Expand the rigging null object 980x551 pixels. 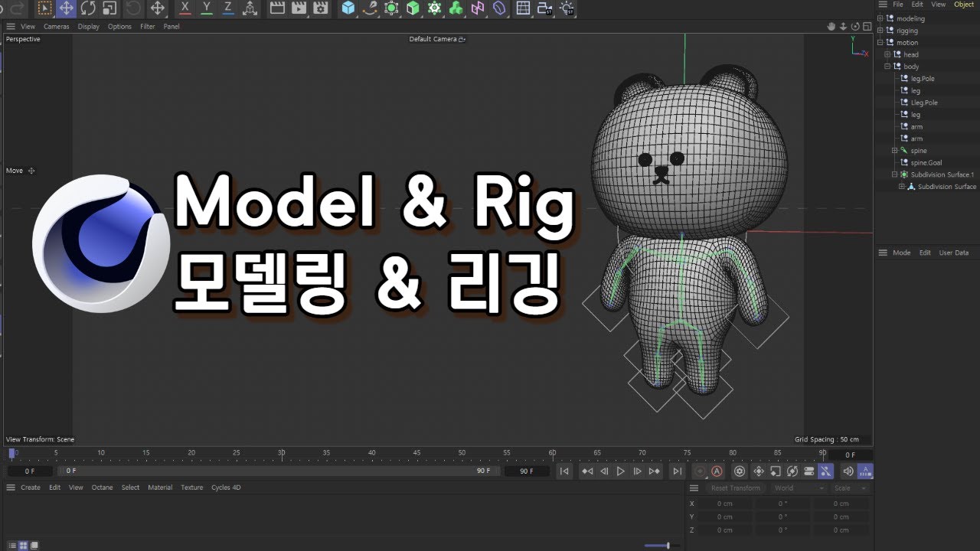pyautogui.click(x=880, y=31)
